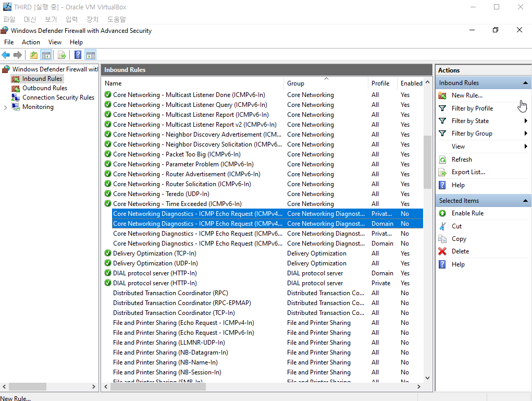Click Filter by Profile action
This screenshot has height=401, width=532.
(472, 108)
